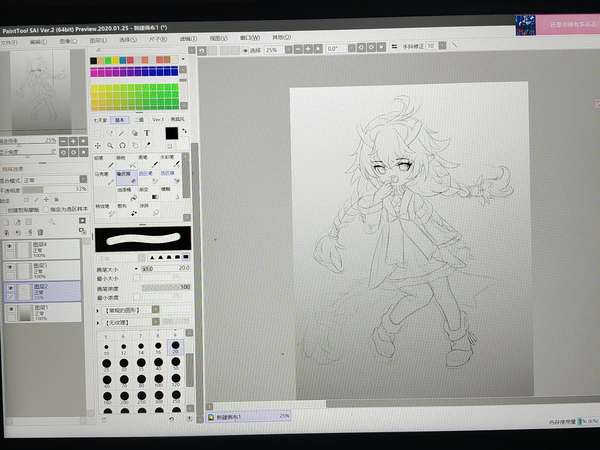Toggle visibility of selected 图层2
Screen dimensions: 600x450
[x=10, y=288]
